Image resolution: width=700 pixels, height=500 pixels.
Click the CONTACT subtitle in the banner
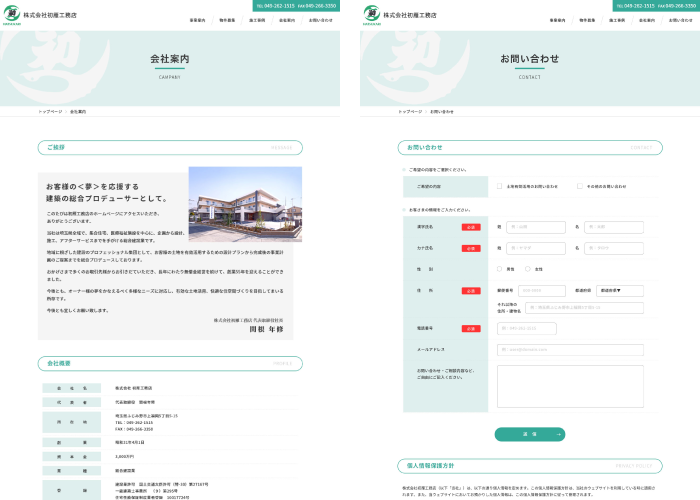[529, 77]
